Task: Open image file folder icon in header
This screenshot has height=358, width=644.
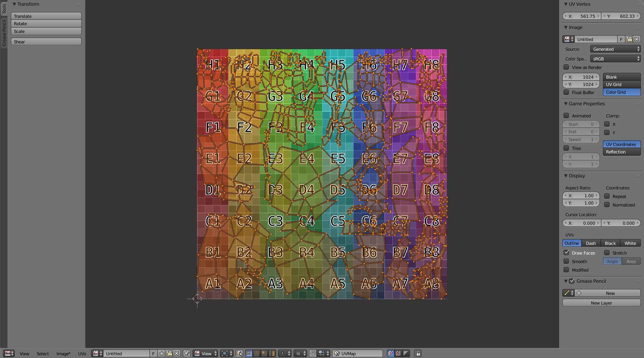Action: (169, 353)
